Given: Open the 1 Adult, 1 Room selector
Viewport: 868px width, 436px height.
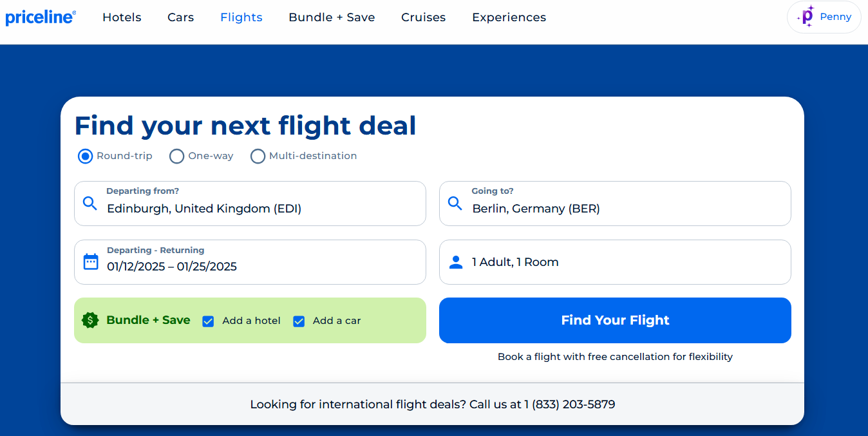Looking at the screenshot, I should point(615,262).
